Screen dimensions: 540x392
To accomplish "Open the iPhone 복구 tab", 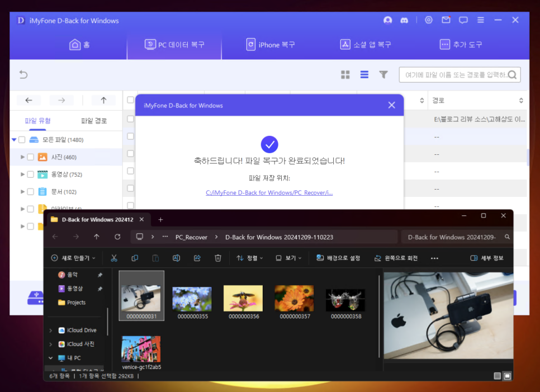I will point(271,45).
